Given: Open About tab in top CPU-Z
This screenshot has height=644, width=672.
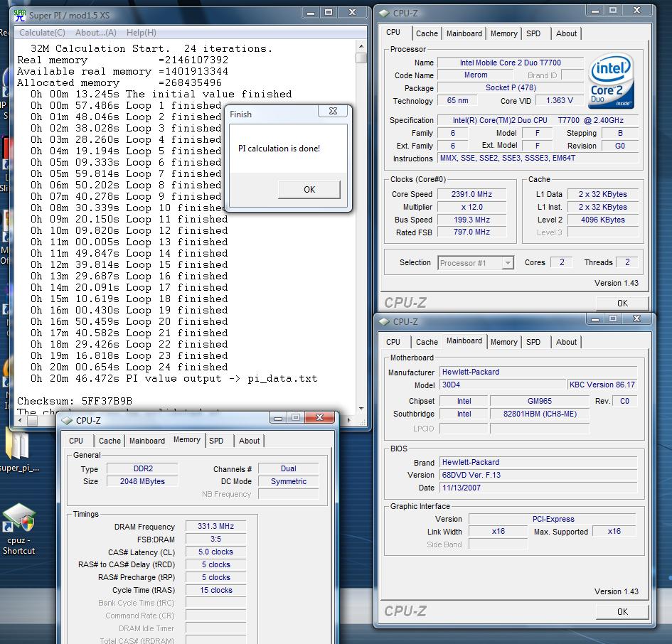Looking at the screenshot, I should (566, 33).
